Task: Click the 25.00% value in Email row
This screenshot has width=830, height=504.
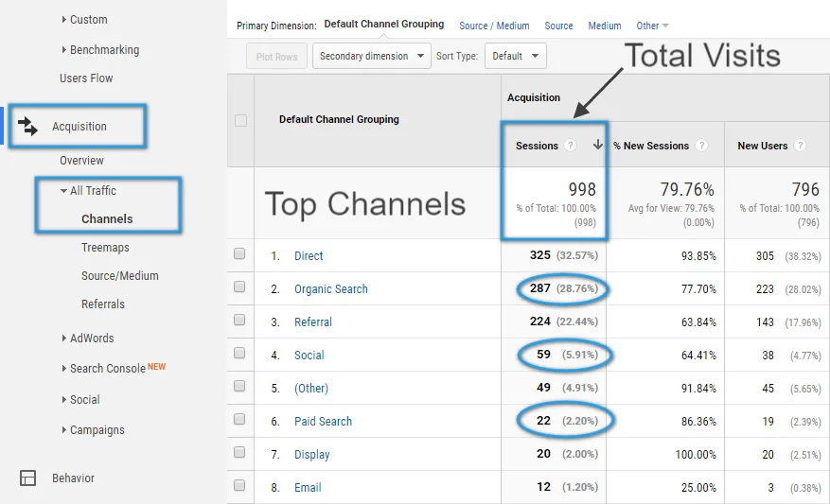Action: [x=698, y=488]
